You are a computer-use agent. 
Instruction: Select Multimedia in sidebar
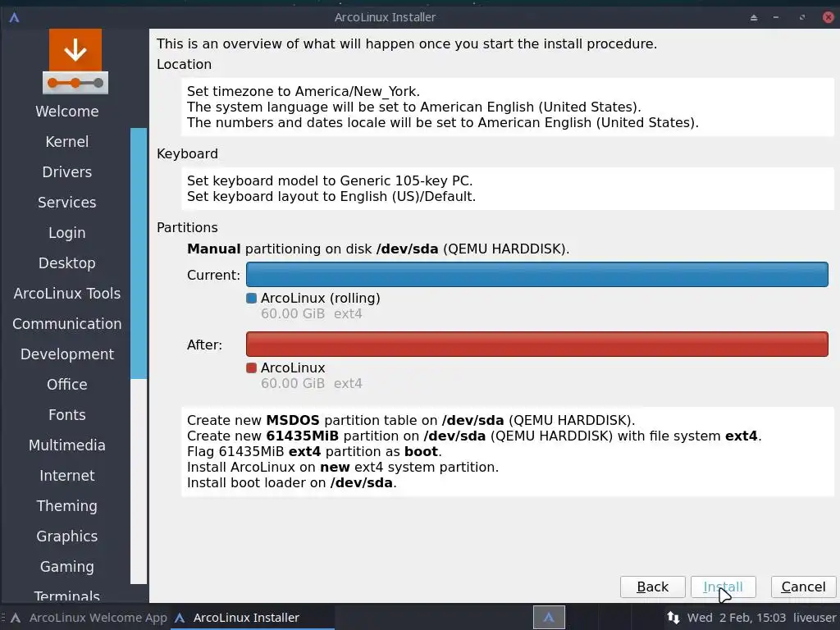[x=67, y=445]
